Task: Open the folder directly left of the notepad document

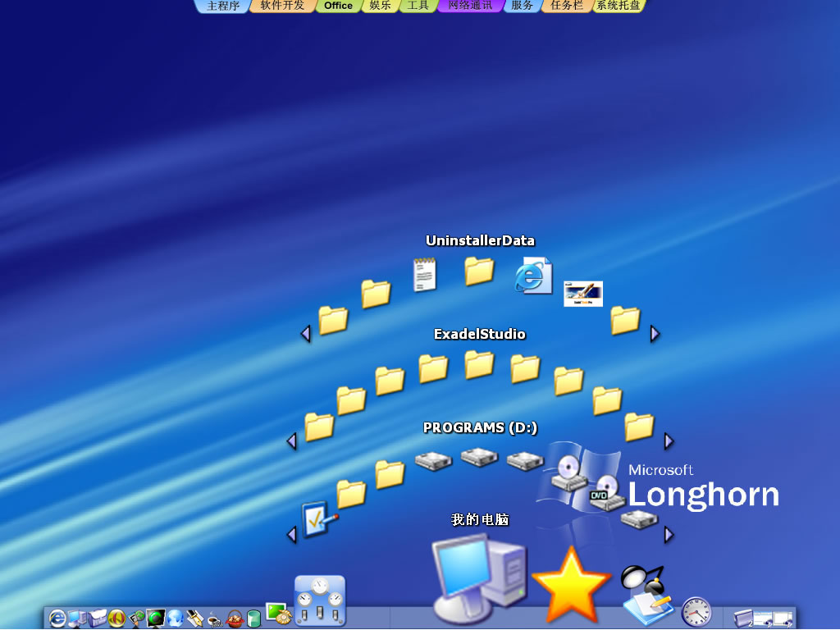Action: pyautogui.click(x=376, y=294)
